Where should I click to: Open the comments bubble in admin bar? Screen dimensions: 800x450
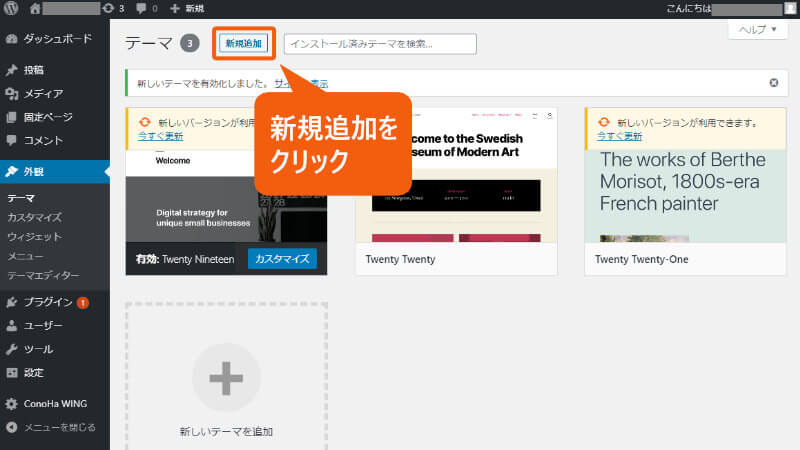pyautogui.click(x=146, y=8)
